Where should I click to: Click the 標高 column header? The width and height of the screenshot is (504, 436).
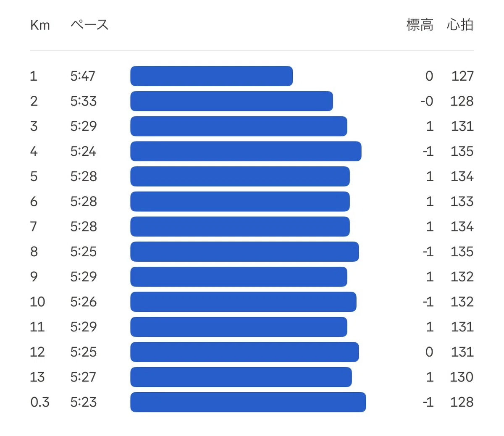point(420,25)
